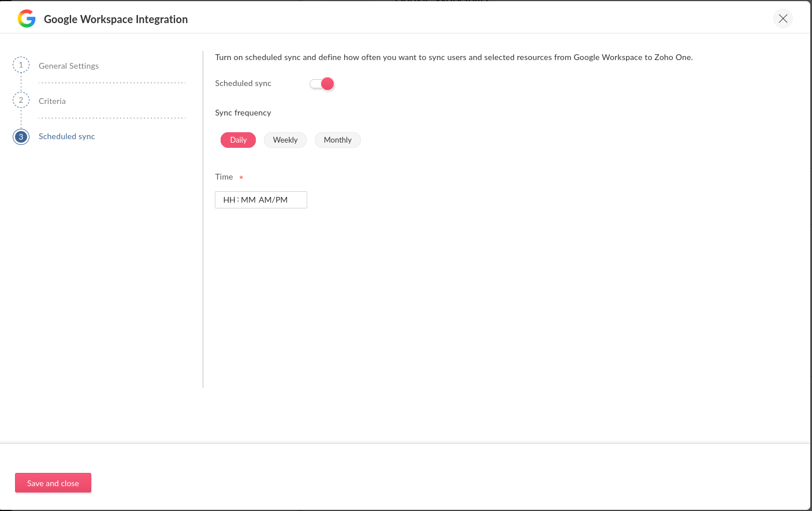Select Monthly sync frequency
The image size is (812, 511).
tap(338, 140)
